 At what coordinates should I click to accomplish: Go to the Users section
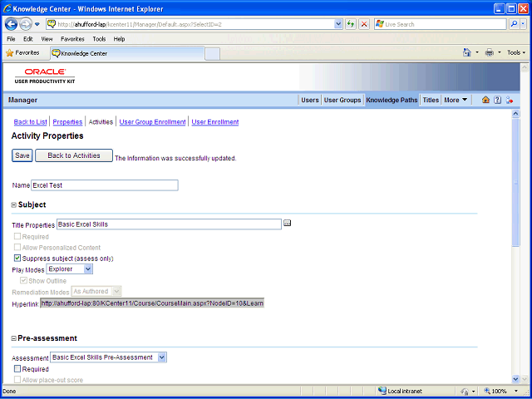tap(310, 100)
